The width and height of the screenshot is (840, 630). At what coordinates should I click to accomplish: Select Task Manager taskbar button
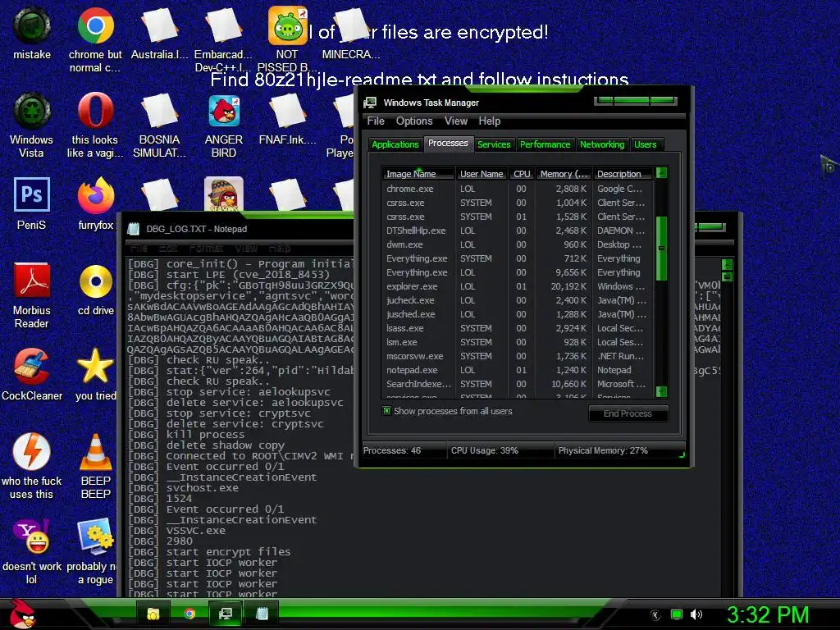coord(226,614)
